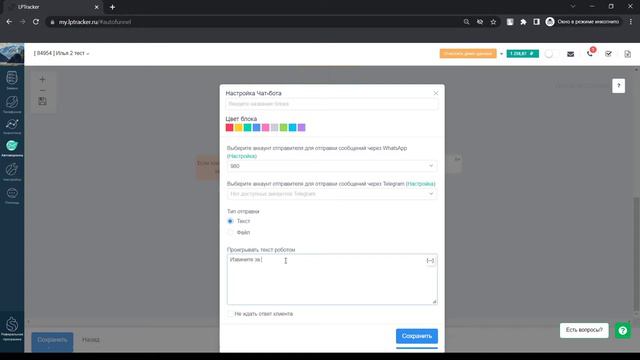Open the incognito profile icon
The width and height of the screenshot is (640, 360).
(550, 22)
